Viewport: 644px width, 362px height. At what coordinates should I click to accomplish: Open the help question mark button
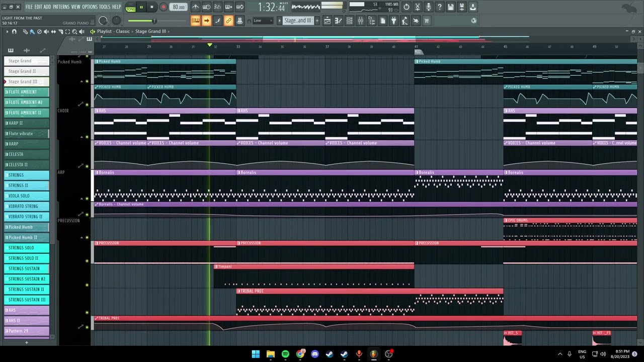click(x=440, y=7)
